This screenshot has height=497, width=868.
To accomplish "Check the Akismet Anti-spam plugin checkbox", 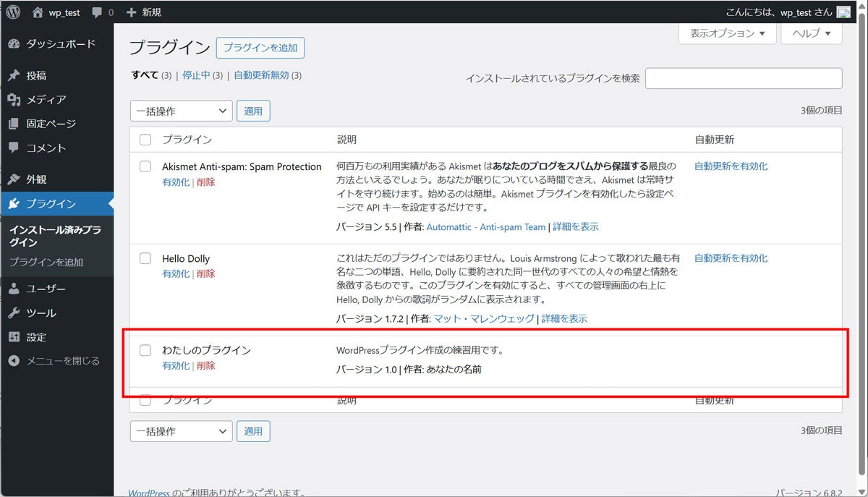I will click(x=145, y=166).
